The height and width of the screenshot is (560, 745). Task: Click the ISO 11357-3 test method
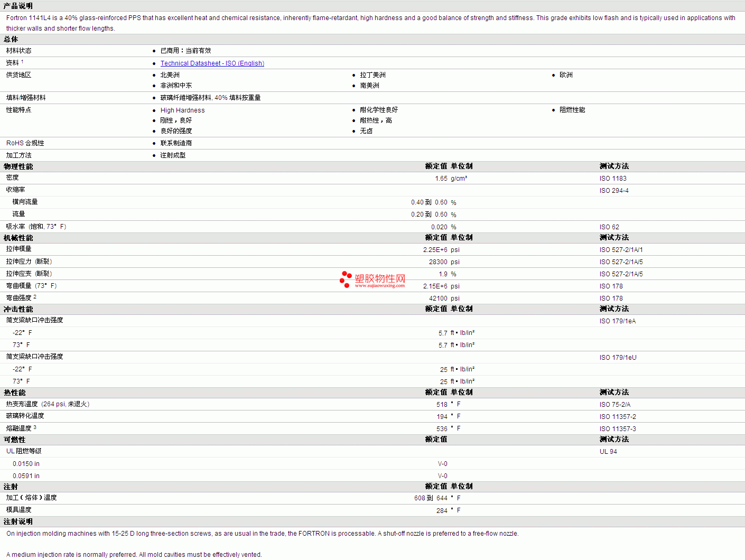click(618, 429)
